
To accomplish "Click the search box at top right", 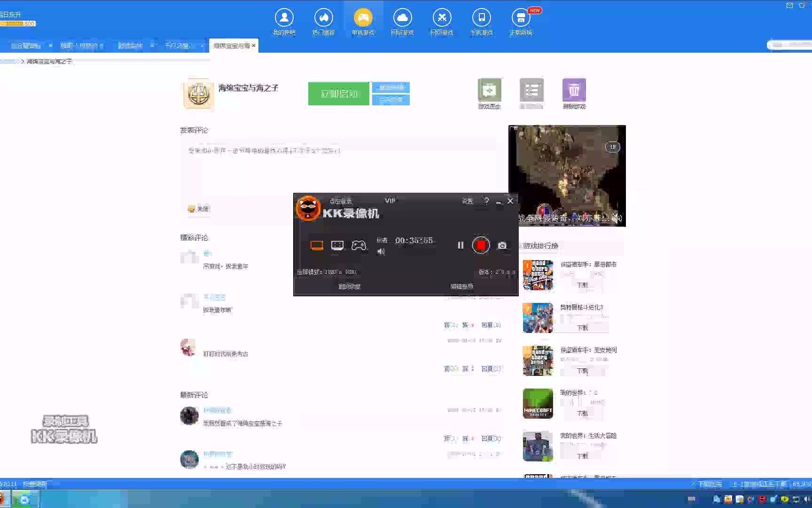I will point(789,45).
